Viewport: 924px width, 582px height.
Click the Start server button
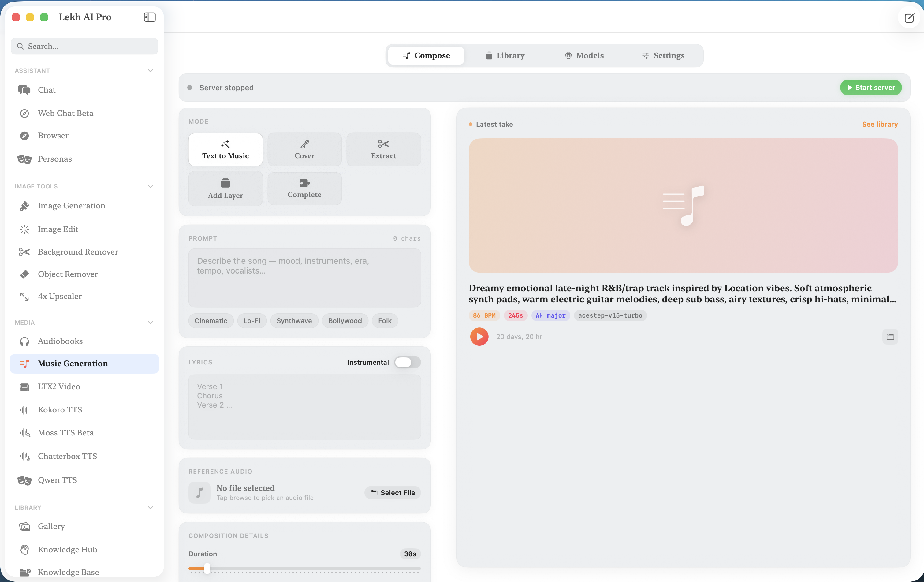[x=871, y=88]
